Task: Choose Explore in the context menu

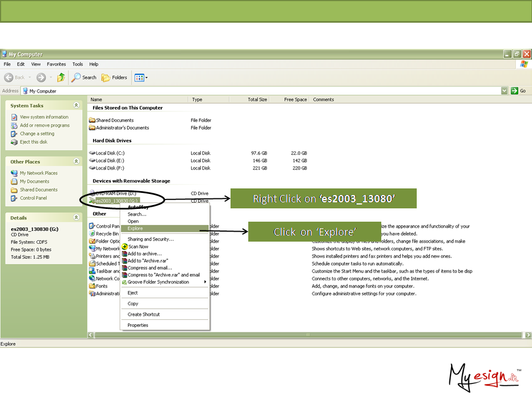Action: (x=135, y=228)
